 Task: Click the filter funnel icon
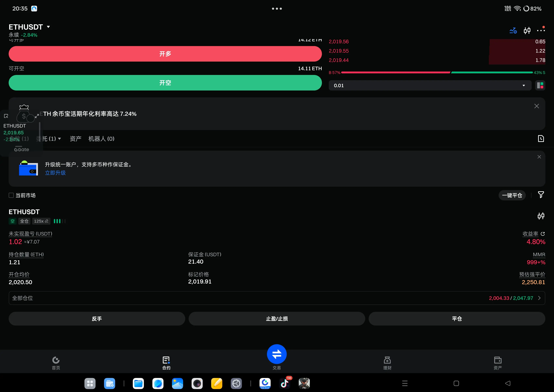coord(541,195)
